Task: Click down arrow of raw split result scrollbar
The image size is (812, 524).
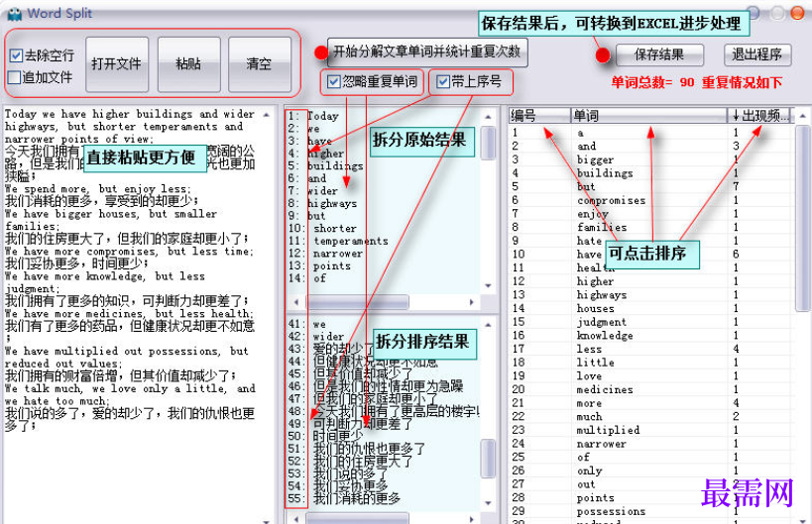Action: (488, 286)
